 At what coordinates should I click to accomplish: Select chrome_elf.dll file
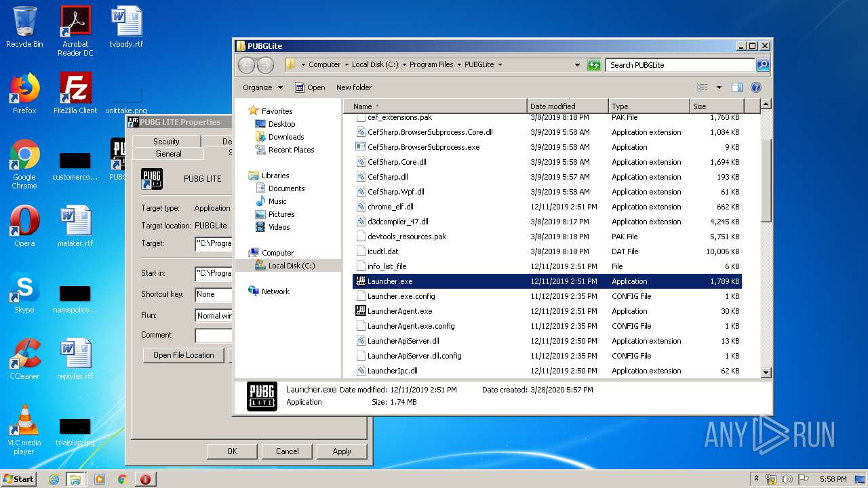point(390,207)
